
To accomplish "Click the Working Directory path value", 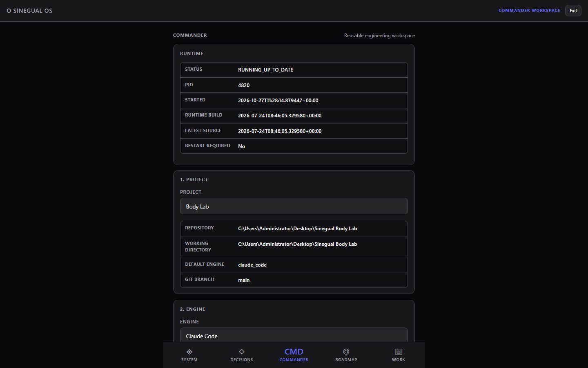I will 297,244.
